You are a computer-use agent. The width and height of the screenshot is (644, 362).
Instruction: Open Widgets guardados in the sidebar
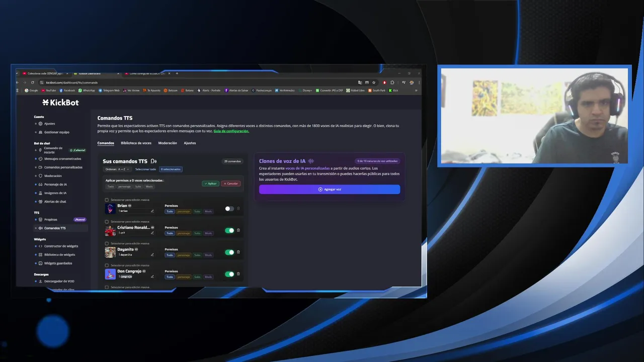coord(58,263)
